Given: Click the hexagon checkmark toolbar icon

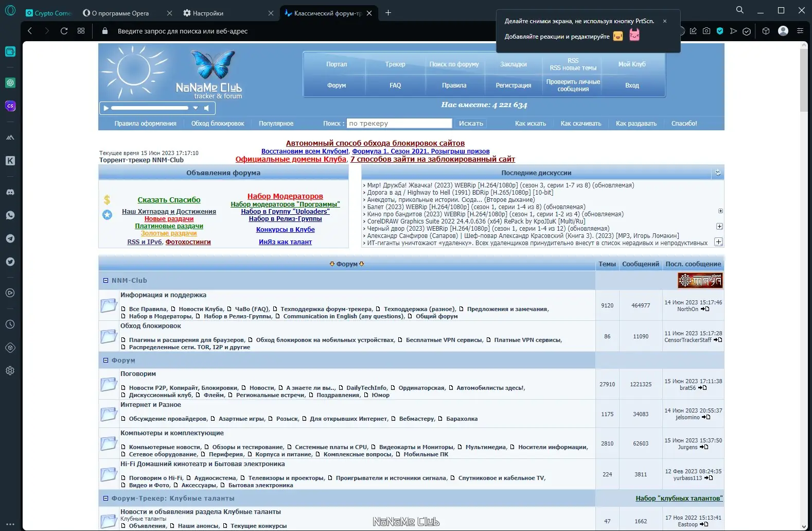Looking at the screenshot, I should [x=747, y=31].
